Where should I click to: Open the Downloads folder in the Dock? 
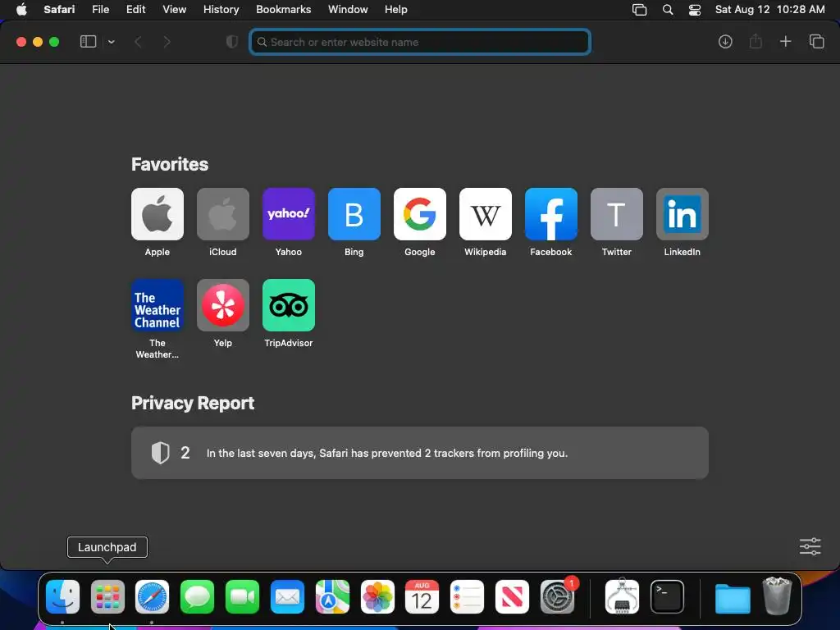(733, 598)
